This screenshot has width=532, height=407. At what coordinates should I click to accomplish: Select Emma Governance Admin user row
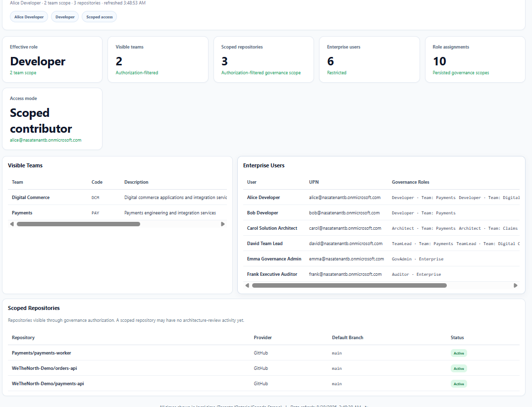(x=382, y=259)
